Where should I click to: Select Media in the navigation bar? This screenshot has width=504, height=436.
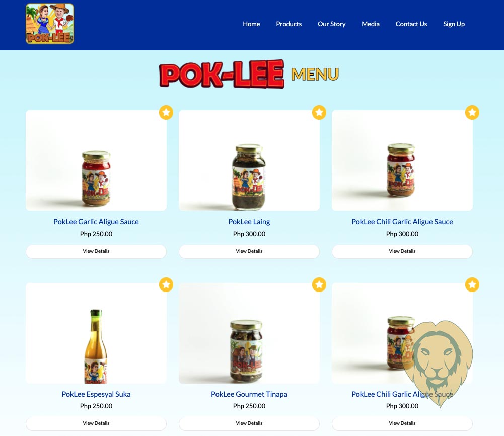(370, 24)
